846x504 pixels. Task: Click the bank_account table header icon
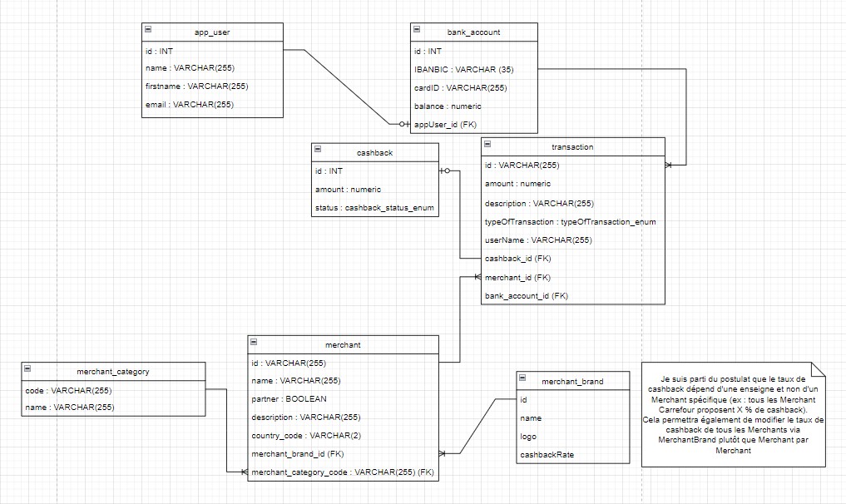416,32
